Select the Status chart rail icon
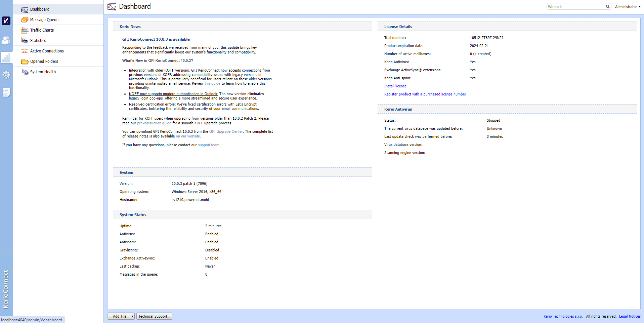This screenshot has width=644, height=323. point(6,58)
